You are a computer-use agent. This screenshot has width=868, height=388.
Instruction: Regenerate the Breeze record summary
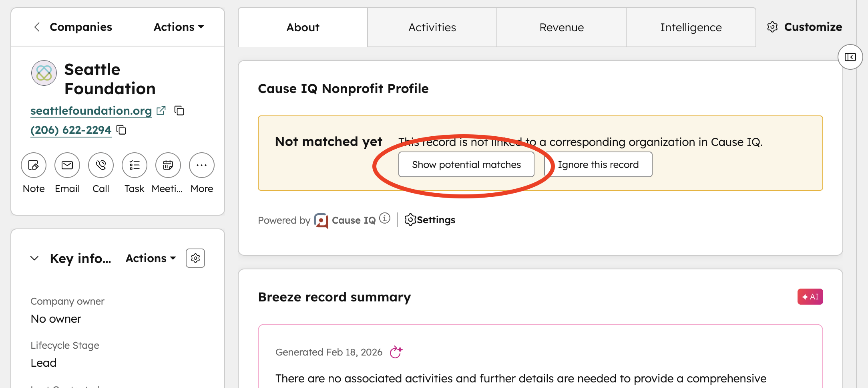(x=396, y=352)
